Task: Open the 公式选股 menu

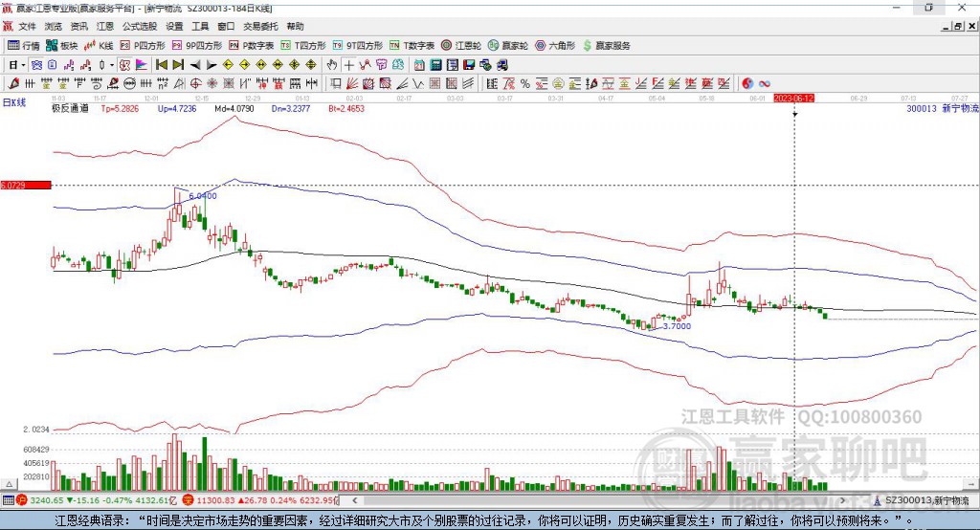Action: click(x=140, y=26)
